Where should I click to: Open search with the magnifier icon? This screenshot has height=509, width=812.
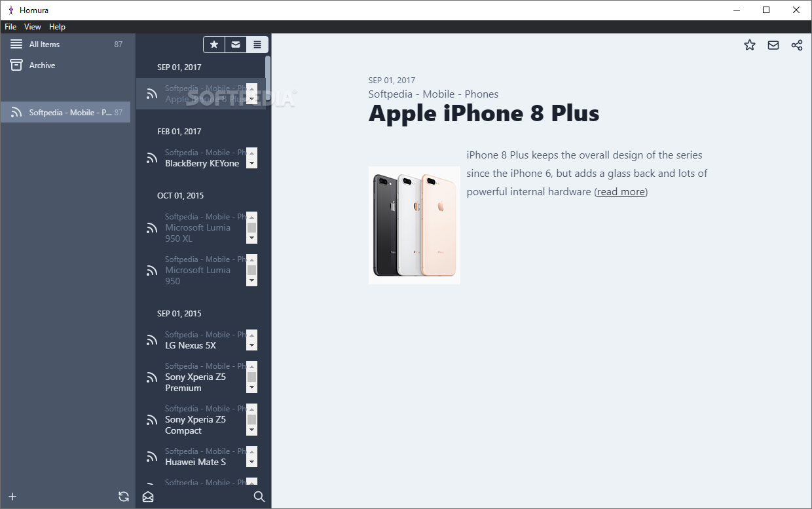[x=259, y=497]
